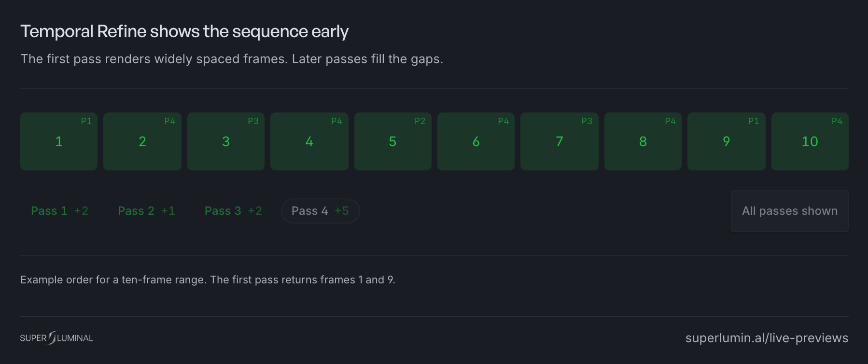The height and width of the screenshot is (364, 868).
Task: Select frame 5 tile
Action: point(393,141)
